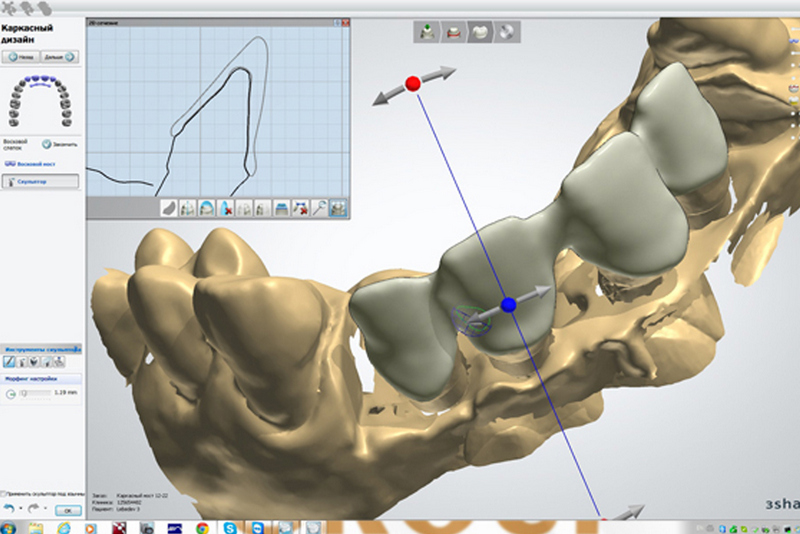Expand the Инструменты скульптора panel header
Screen dimensions: 800x534
40,348
